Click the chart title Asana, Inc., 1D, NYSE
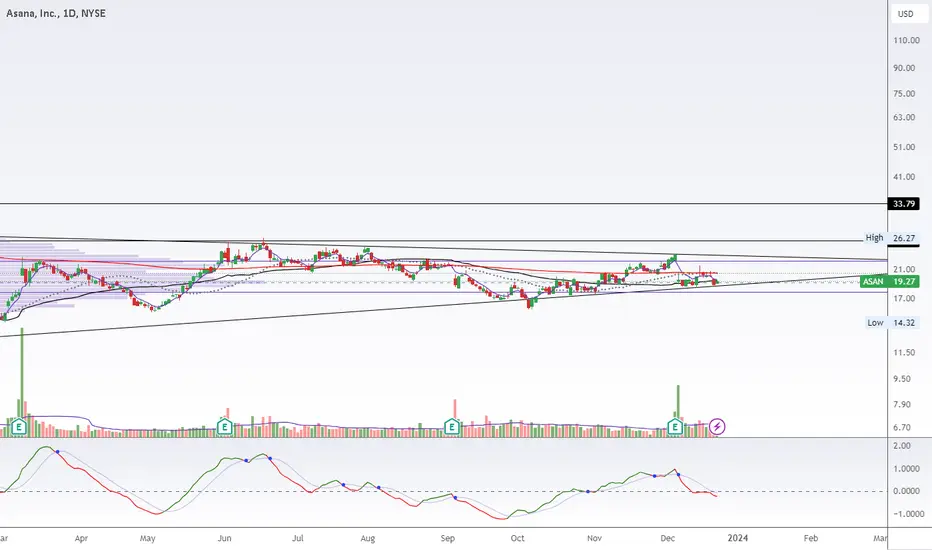 click(56, 13)
